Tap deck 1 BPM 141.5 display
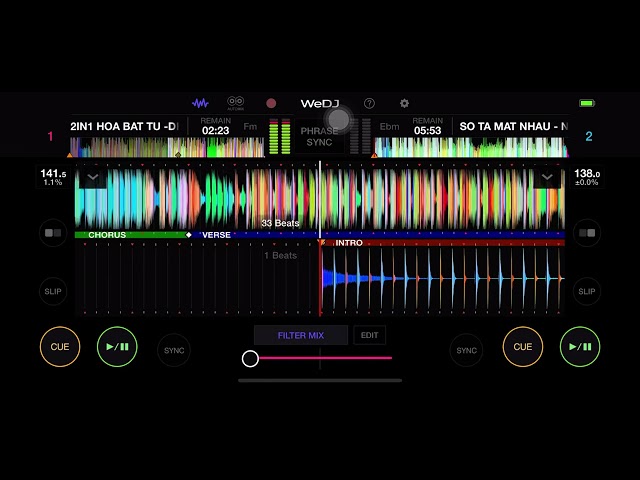The width and height of the screenshot is (640, 480). [x=53, y=177]
